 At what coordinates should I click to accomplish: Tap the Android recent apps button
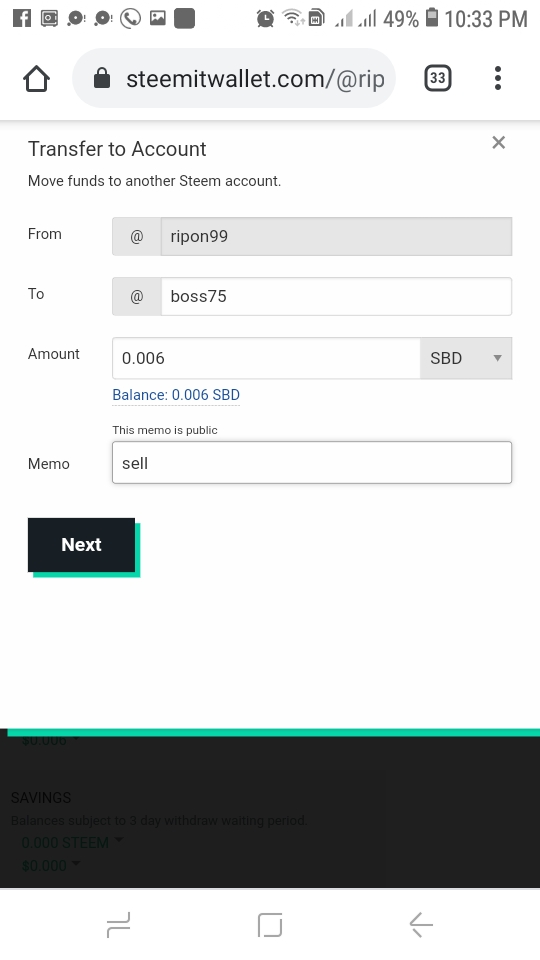click(x=118, y=924)
